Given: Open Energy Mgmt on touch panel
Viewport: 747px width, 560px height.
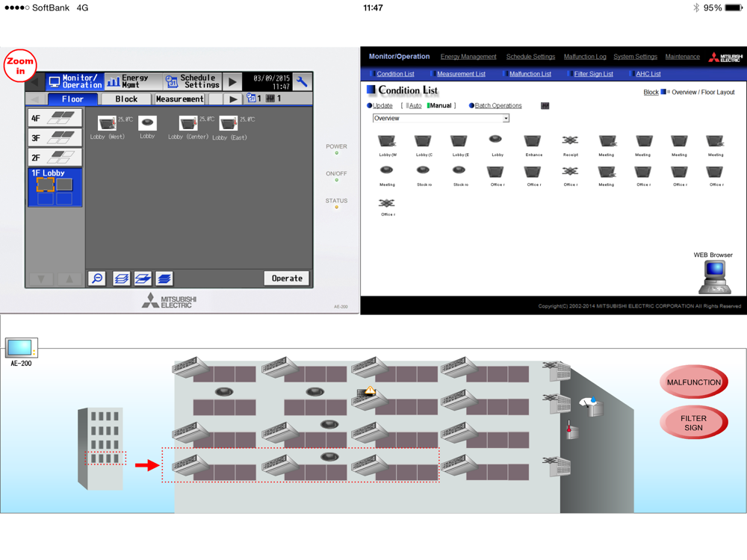Looking at the screenshot, I should [x=132, y=81].
